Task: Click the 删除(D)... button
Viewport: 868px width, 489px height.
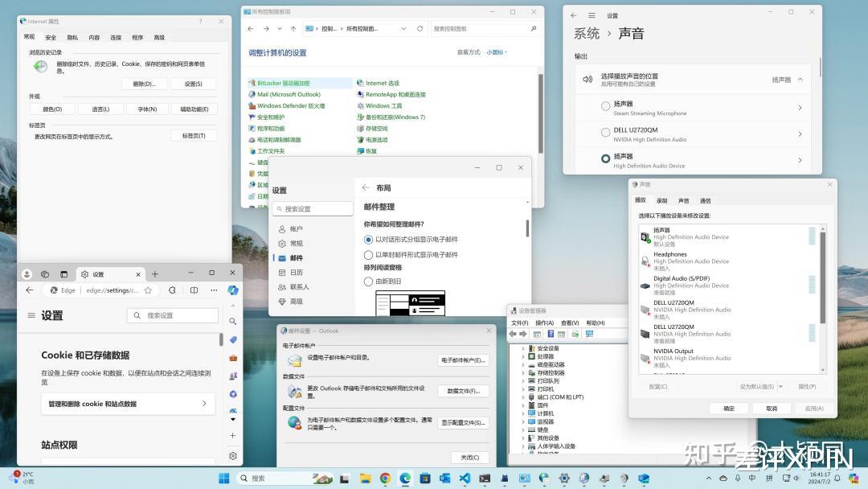Action: pos(145,84)
